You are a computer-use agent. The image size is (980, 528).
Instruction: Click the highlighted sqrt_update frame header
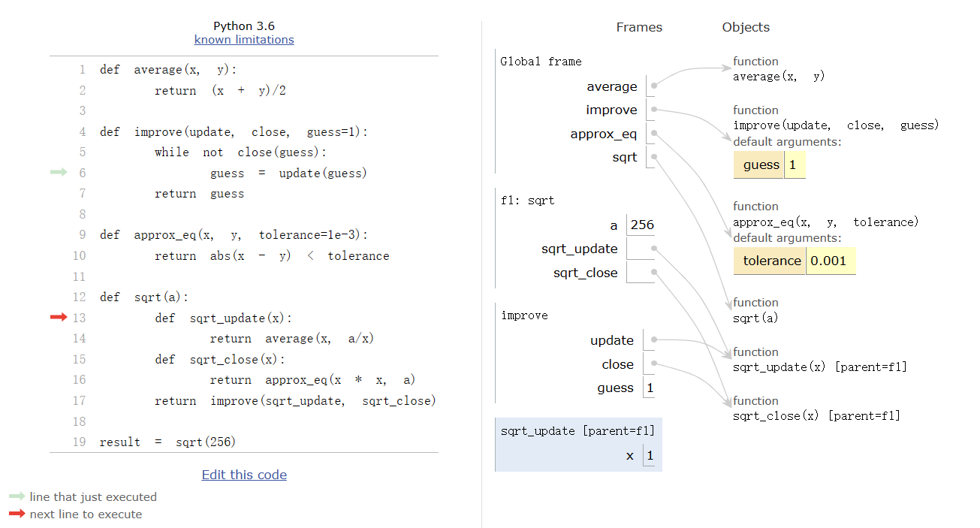tap(577, 430)
